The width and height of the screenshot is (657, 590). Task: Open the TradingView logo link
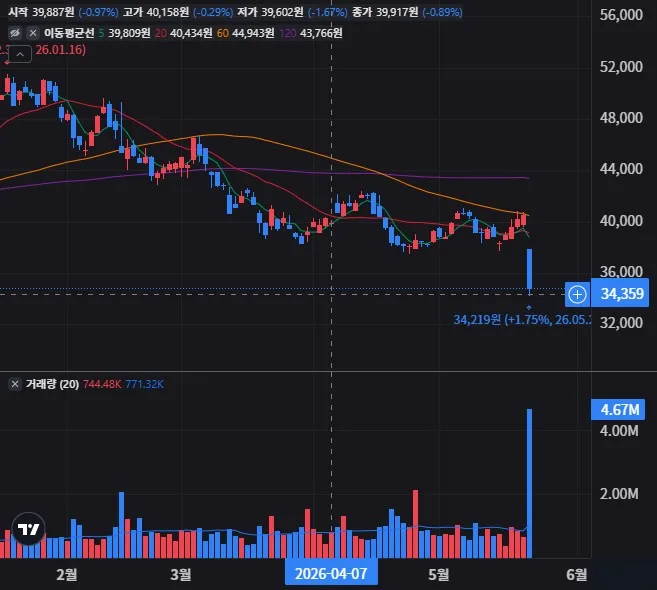tap(28, 529)
